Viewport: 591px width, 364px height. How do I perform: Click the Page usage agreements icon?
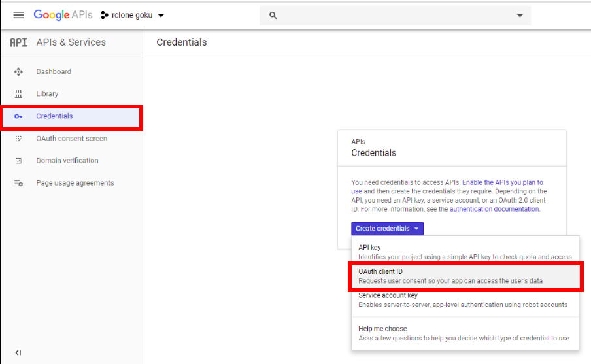click(x=18, y=183)
